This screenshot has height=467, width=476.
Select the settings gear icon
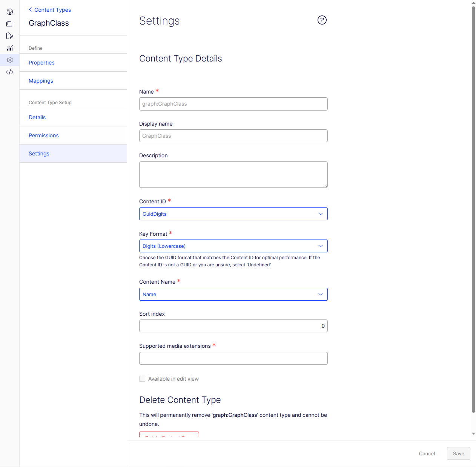tap(10, 60)
